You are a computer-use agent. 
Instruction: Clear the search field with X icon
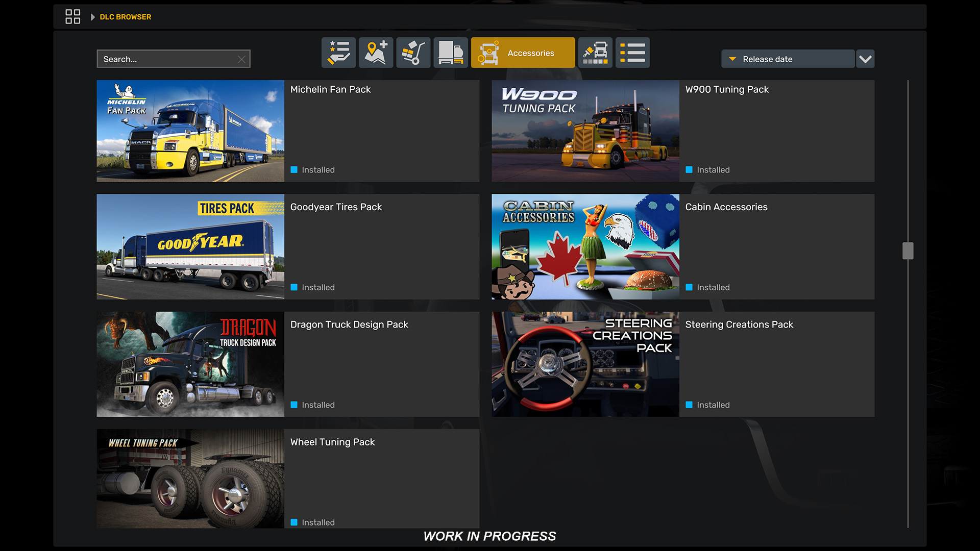(241, 59)
